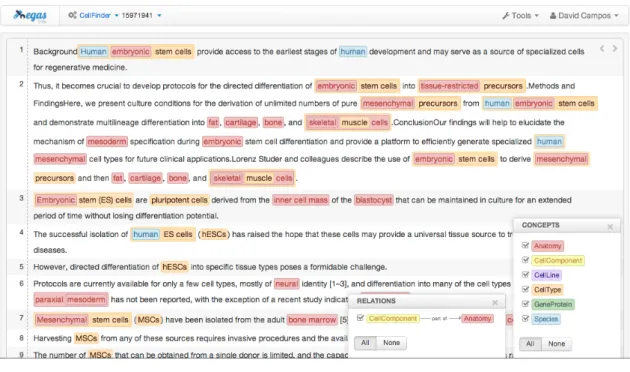Toggle the Anatomy concept checkbox
The height and width of the screenshot is (372, 630).
pyautogui.click(x=525, y=245)
